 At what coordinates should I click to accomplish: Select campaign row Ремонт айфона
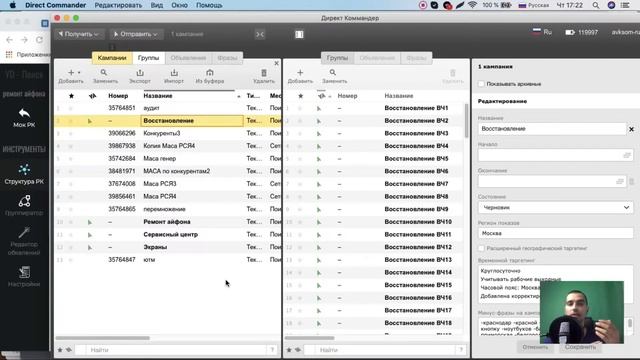pos(167,222)
